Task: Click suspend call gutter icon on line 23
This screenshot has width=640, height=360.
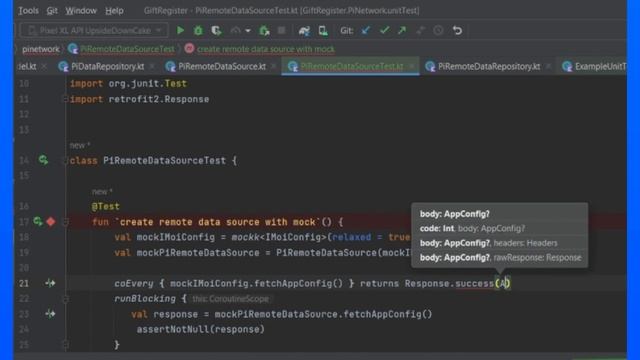Action: 50,314
